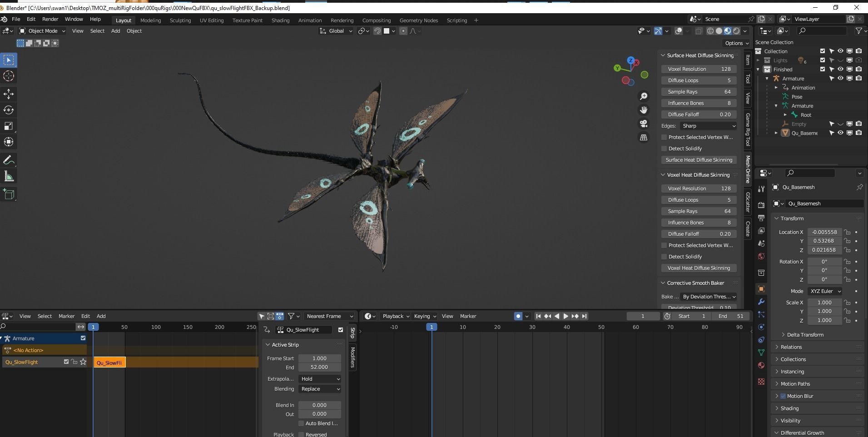Click Blend In 0.000 field
868x437 pixels.
(x=320, y=405)
